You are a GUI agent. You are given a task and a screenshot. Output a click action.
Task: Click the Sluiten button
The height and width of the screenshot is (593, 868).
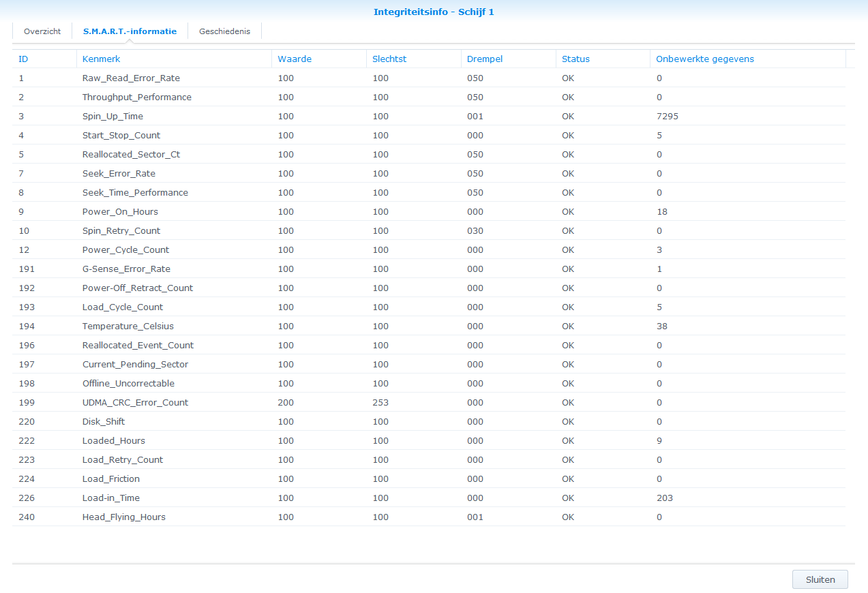[x=820, y=579]
